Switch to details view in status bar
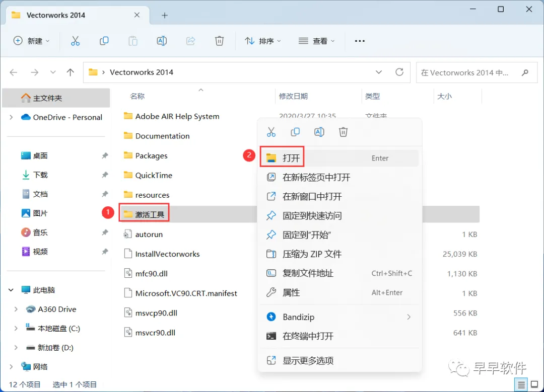The height and width of the screenshot is (392, 544). [x=521, y=384]
